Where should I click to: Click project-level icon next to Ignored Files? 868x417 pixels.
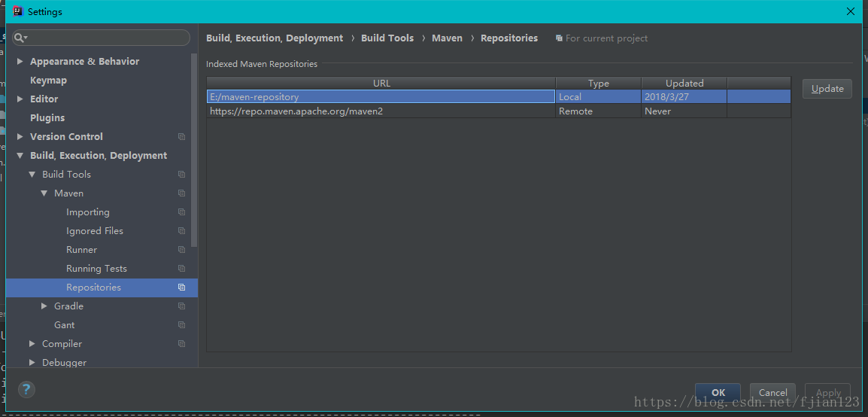tap(181, 231)
